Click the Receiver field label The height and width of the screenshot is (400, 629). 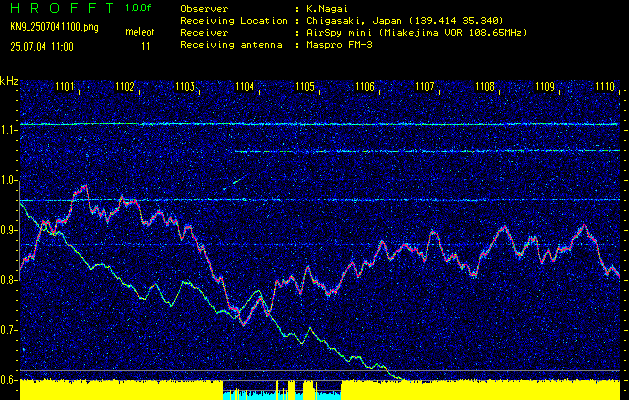[x=204, y=33]
